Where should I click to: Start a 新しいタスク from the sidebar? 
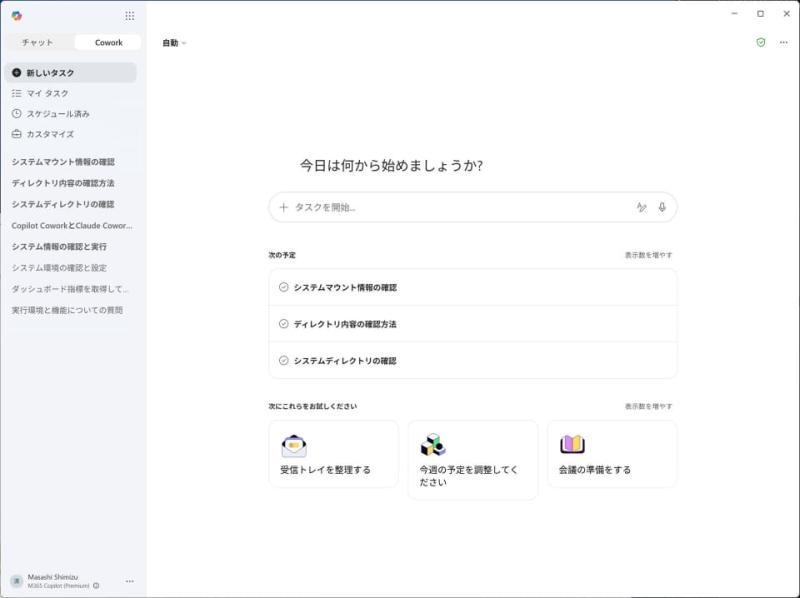(x=71, y=73)
